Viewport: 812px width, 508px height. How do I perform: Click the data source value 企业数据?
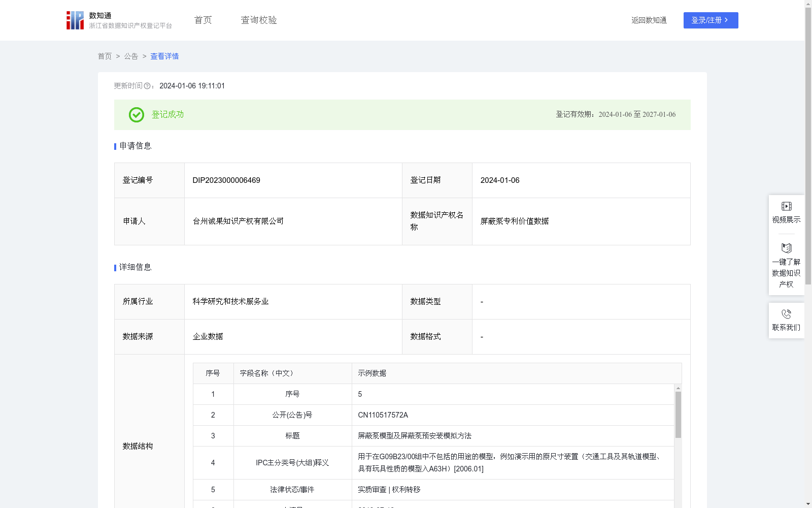click(208, 337)
